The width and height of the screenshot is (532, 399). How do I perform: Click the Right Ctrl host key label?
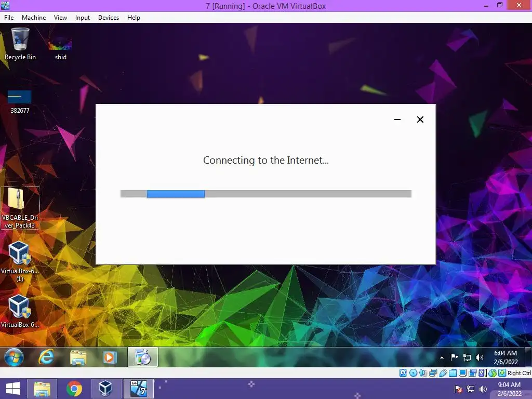tap(519, 373)
